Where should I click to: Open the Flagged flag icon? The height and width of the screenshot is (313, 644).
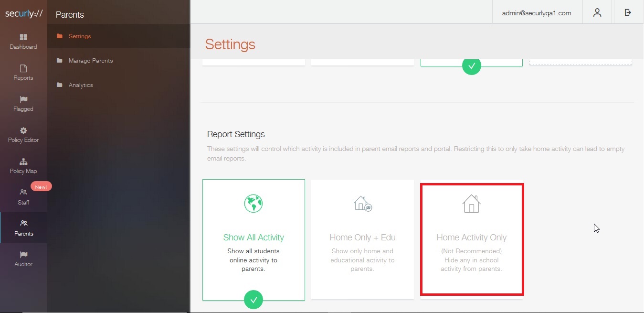23,99
